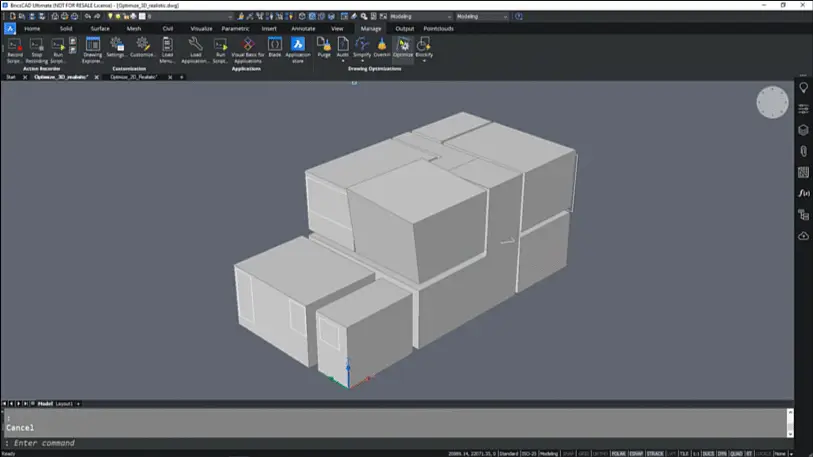Toggle ESNAP in the status bar
Viewport: 813px width, 457px height.
[635, 453]
